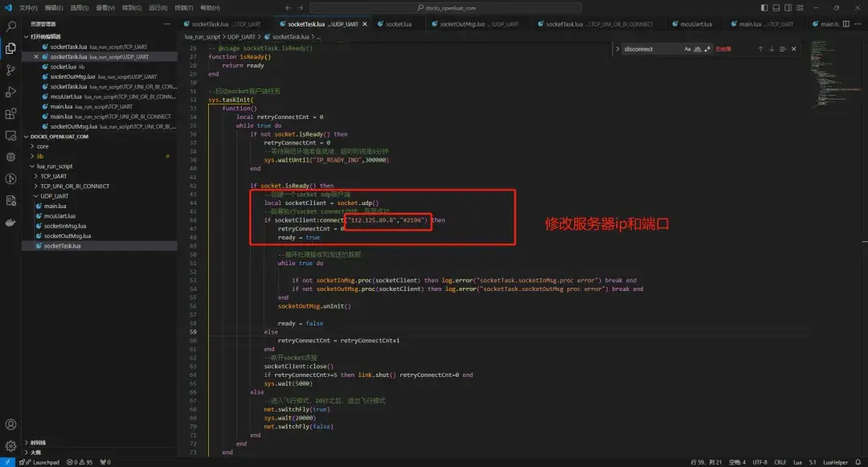Switch to the socket.lua editor tab

pyautogui.click(x=398, y=24)
